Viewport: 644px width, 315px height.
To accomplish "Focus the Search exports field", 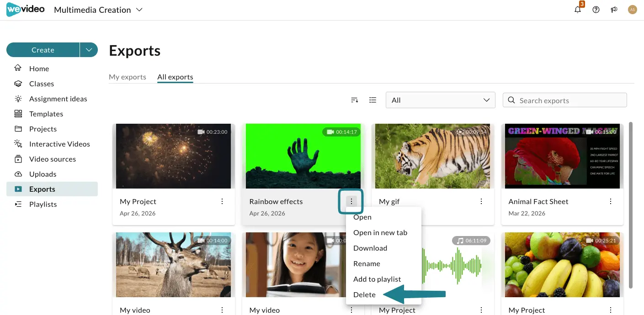I will tap(565, 100).
